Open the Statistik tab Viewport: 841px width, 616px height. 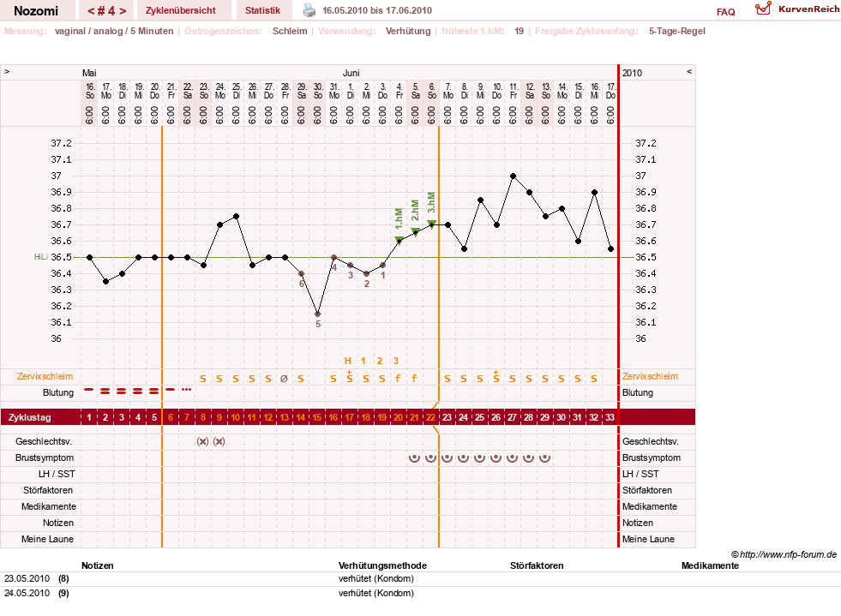[x=263, y=10]
